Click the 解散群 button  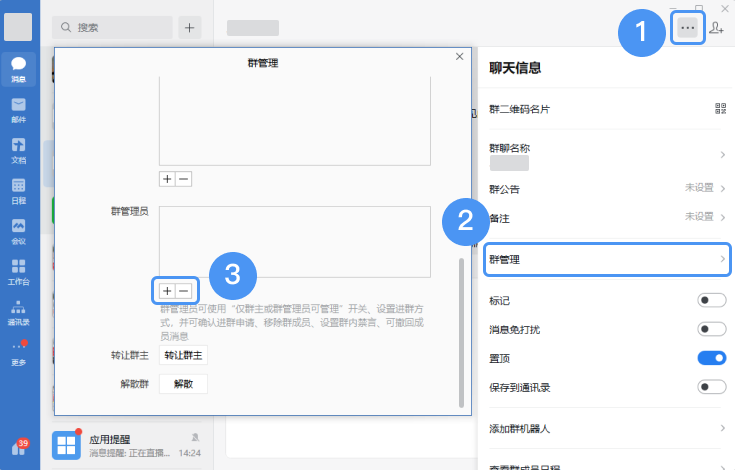[x=184, y=384]
